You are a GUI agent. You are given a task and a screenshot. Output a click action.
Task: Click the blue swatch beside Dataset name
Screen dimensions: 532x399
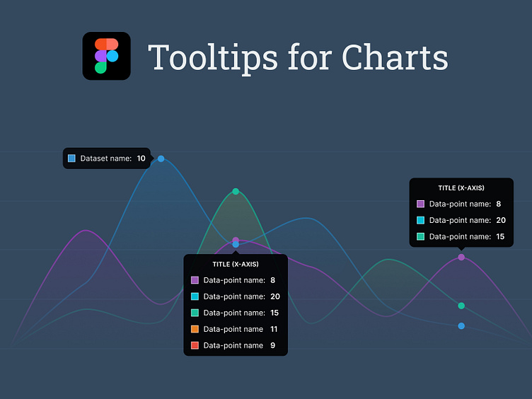[x=71, y=158]
